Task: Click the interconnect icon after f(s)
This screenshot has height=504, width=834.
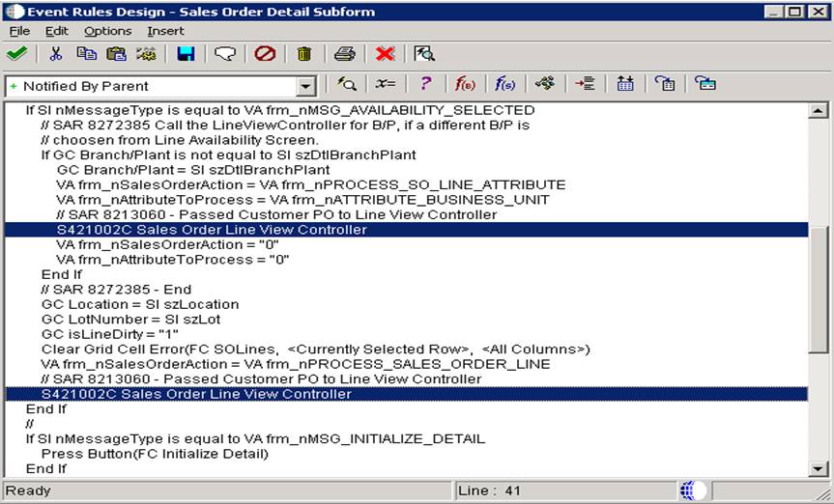Action: [545, 83]
